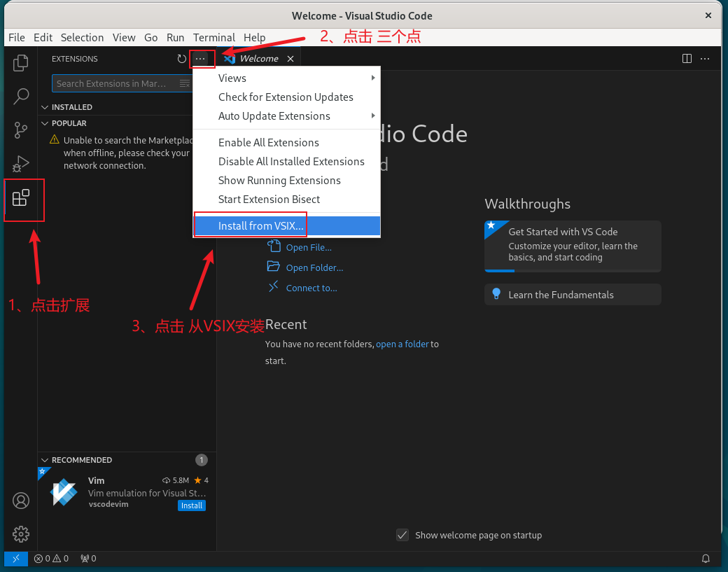Open the Extensions view icon
The image size is (728, 572).
click(x=20, y=198)
